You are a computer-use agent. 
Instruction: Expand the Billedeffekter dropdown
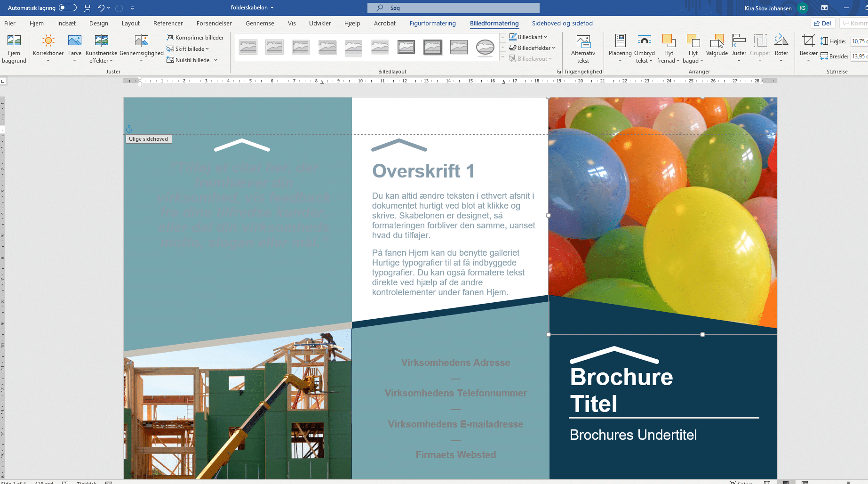[534, 48]
